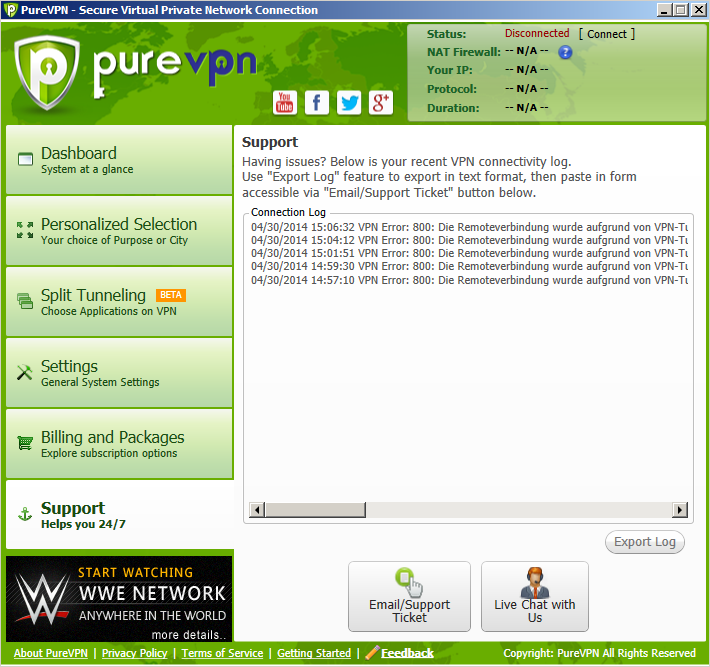Click the Personalized Selection arrows icon
Viewport: 710px width, 667px height.
pyautogui.click(x=25, y=230)
